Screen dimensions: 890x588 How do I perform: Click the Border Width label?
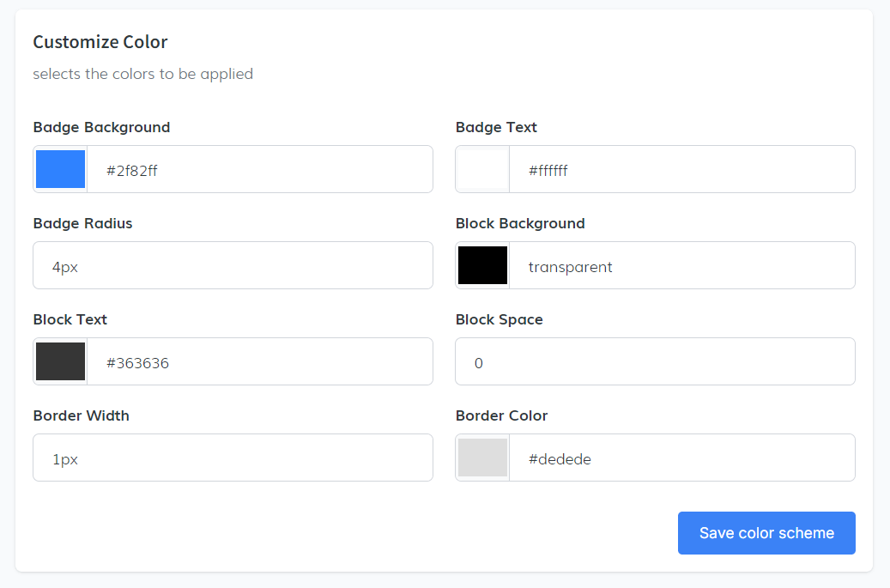click(81, 415)
